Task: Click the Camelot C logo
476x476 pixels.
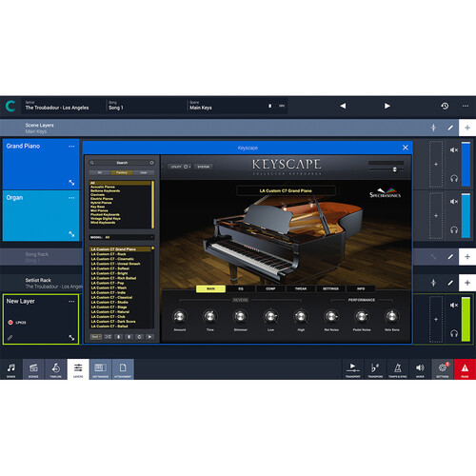Action: click(10, 106)
